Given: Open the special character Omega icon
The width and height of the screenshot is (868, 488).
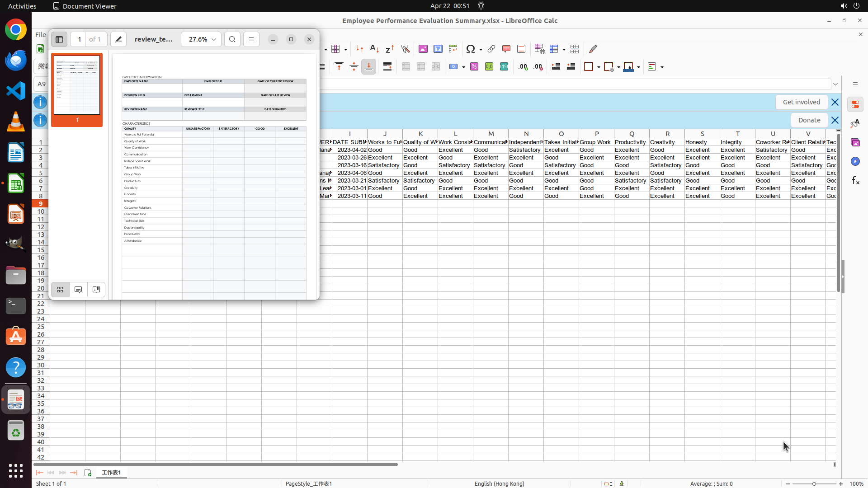Looking at the screenshot, I should [471, 49].
